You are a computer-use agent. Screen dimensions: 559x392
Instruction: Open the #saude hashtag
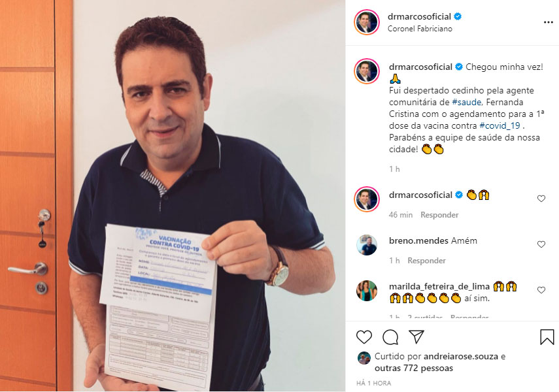tap(466, 103)
